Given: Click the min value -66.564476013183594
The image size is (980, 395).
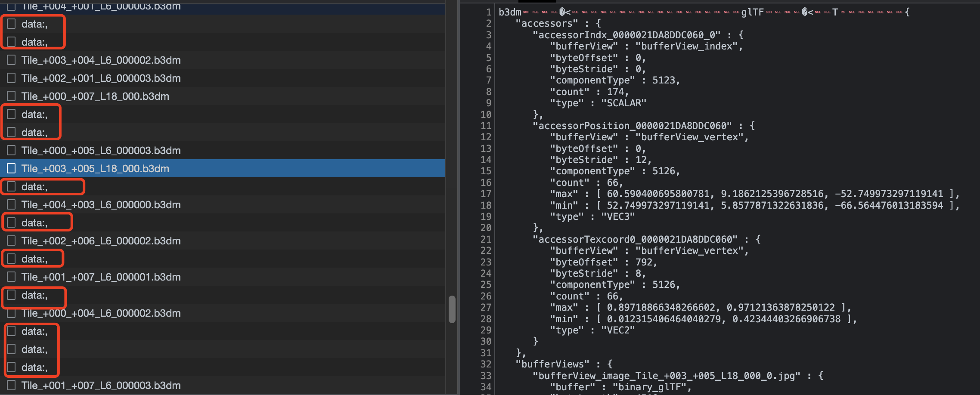Looking at the screenshot, I should 889,205.
